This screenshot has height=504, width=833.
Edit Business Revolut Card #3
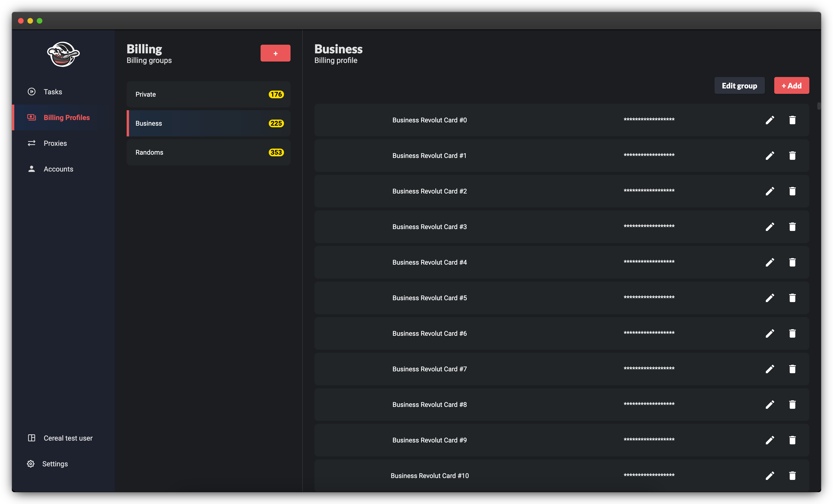pyautogui.click(x=770, y=227)
